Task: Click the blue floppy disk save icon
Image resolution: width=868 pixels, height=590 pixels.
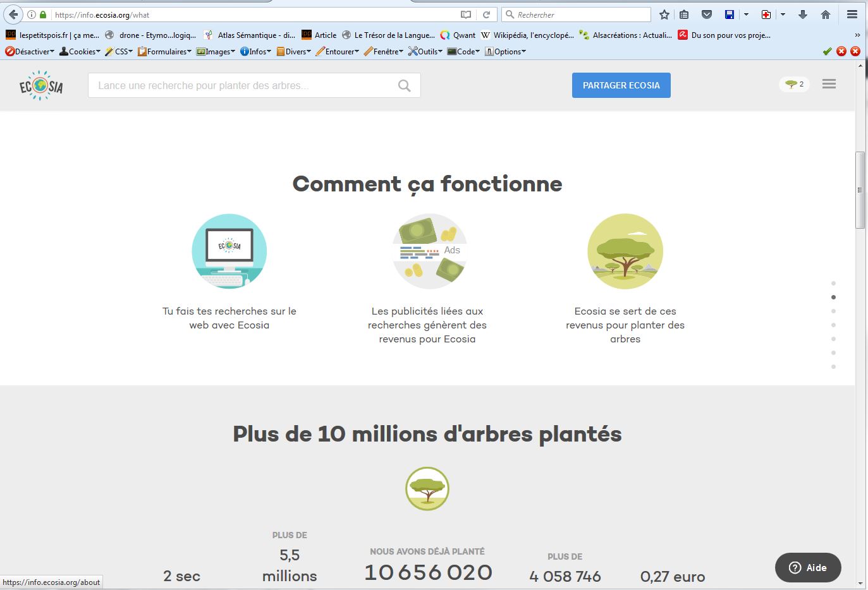Action: click(x=730, y=15)
